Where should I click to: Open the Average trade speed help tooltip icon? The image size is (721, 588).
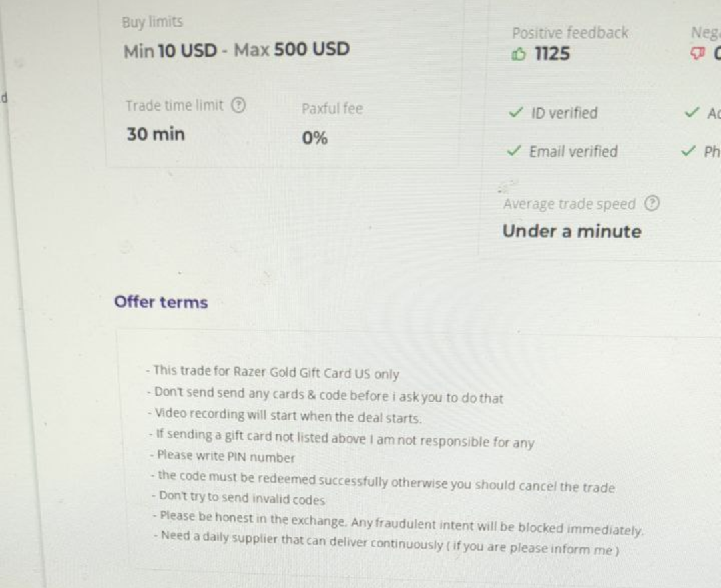(x=652, y=204)
